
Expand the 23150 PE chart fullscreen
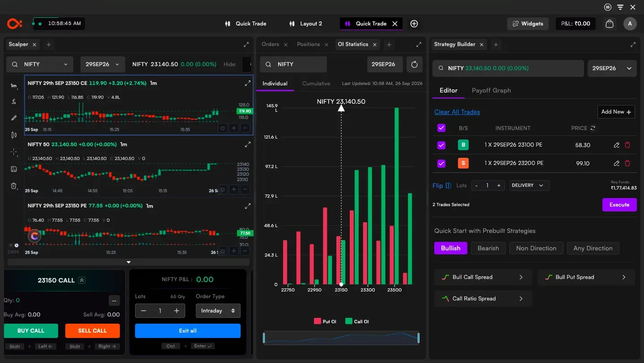[247, 206]
